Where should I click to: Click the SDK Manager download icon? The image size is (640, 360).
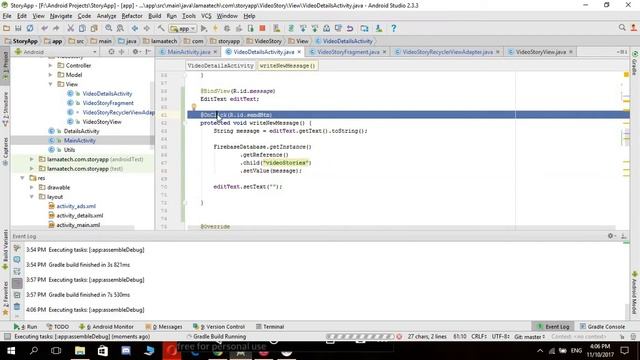(379, 28)
